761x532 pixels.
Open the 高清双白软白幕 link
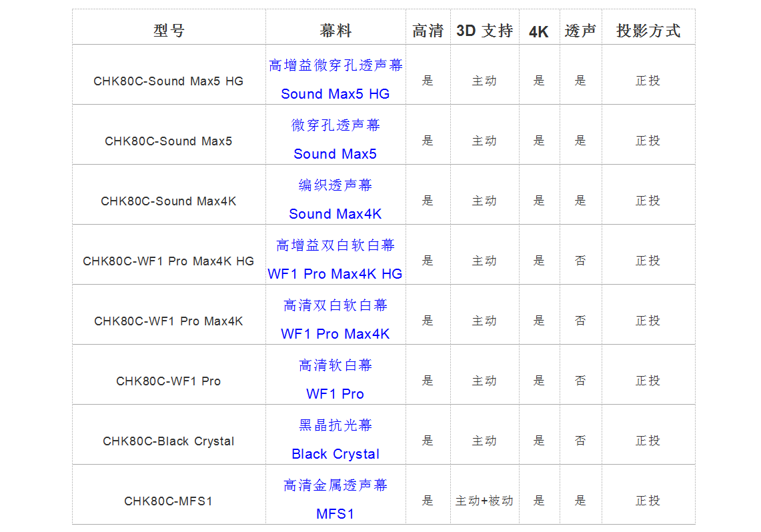[335, 305]
